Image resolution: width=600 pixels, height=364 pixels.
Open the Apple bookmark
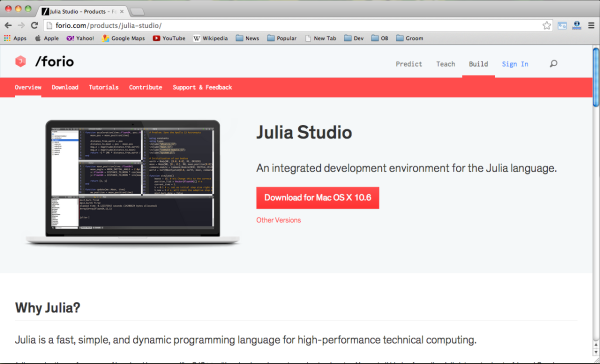pos(47,38)
